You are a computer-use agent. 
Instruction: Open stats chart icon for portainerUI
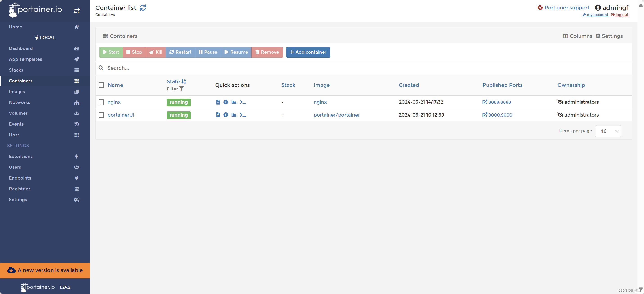[234, 115]
